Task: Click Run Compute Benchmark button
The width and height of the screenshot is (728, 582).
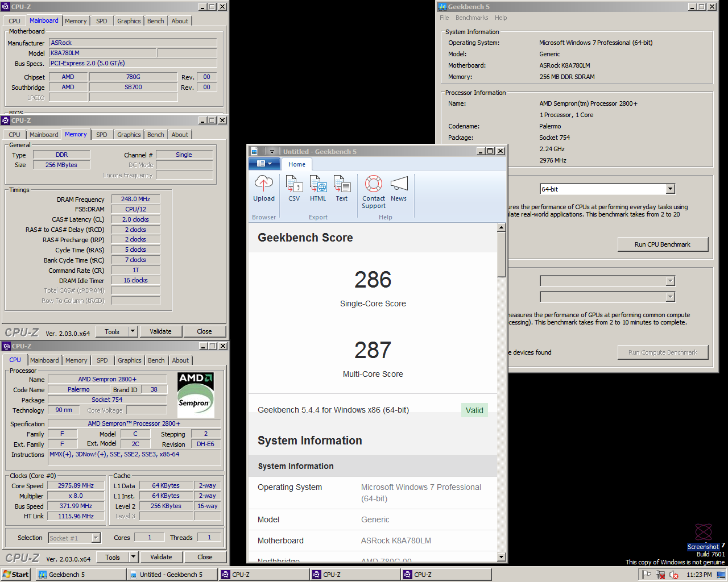Action: (663, 352)
